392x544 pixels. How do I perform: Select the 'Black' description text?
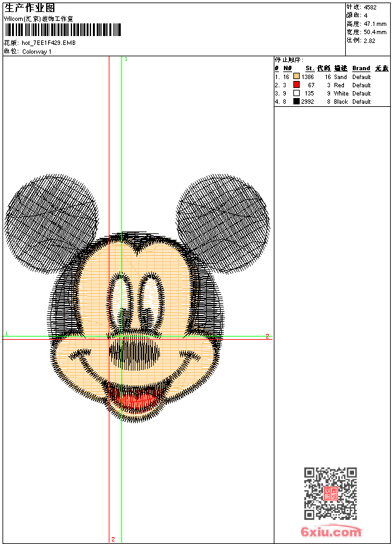[341, 102]
